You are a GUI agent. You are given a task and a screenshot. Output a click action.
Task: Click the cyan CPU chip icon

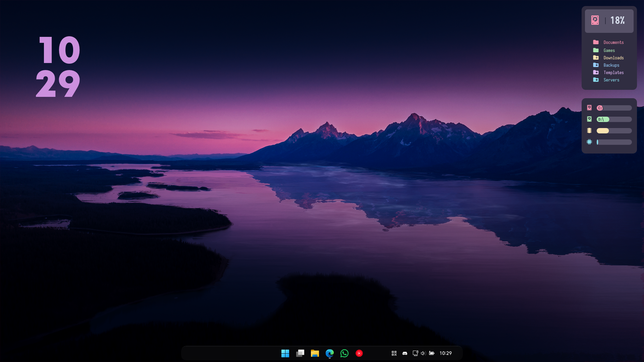point(589,142)
